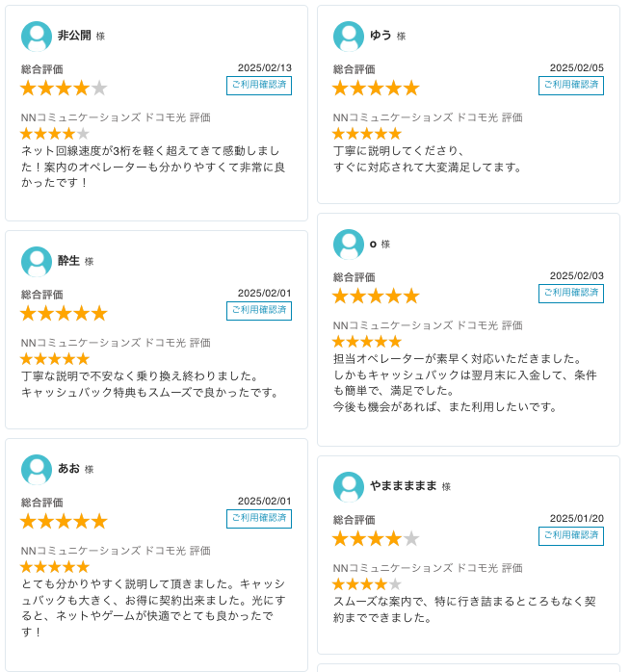Click the ご利用確認済 badge dated 2025/02/13
This screenshot has width=630, height=672.
[259, 86]
